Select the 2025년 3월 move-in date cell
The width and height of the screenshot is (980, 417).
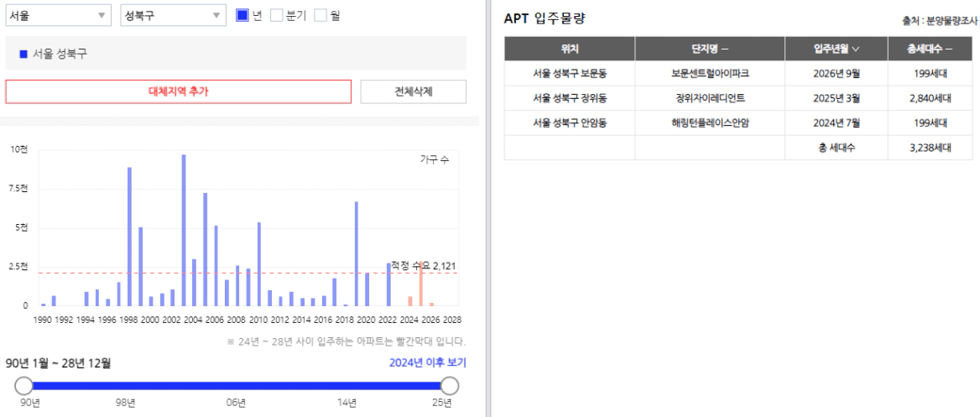837,98
